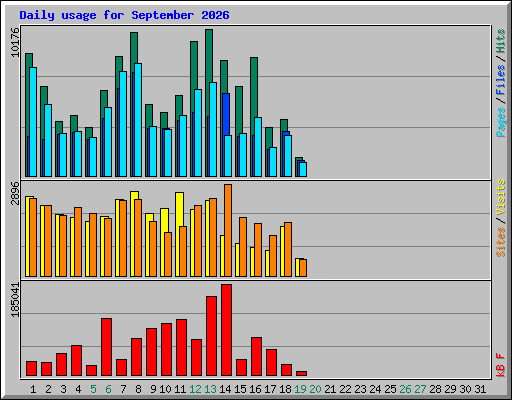Click the dark blue files bar for day 14
Image resolution: width=512 pixels, height=400 pixels.
[x=226, y=114]
